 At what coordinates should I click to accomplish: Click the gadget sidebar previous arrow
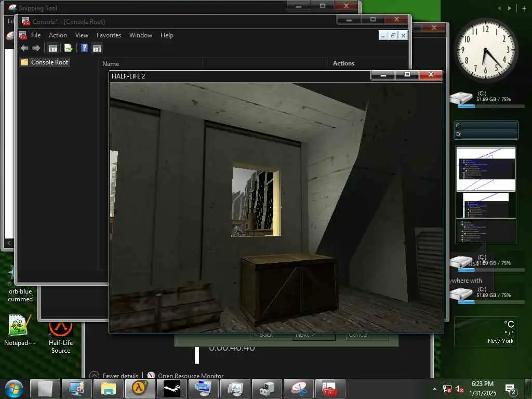499,8
